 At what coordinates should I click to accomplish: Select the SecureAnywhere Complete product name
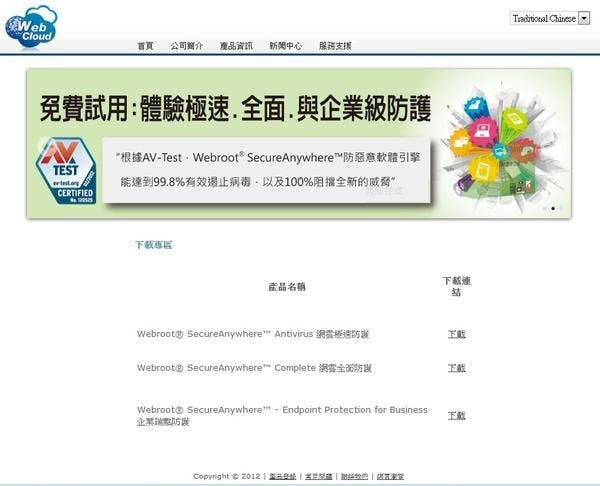pyautogui.click(x=254, y=368)
